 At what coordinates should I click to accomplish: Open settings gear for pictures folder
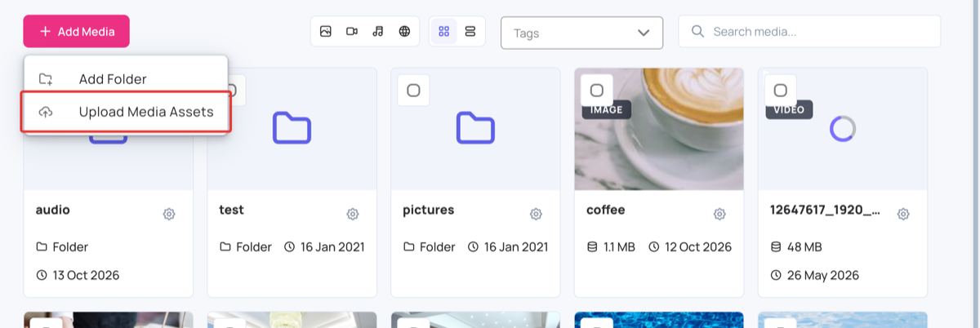(536, 214)
